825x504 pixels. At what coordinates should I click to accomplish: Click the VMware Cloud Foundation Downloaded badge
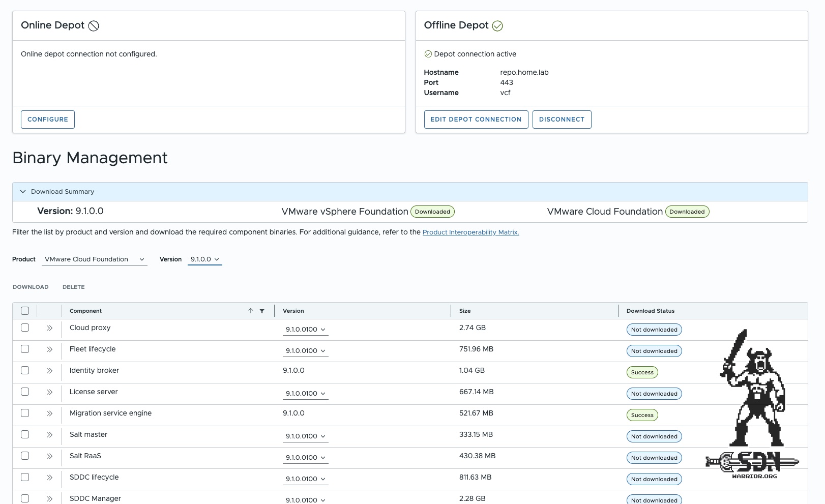click(x=687, y=212)
